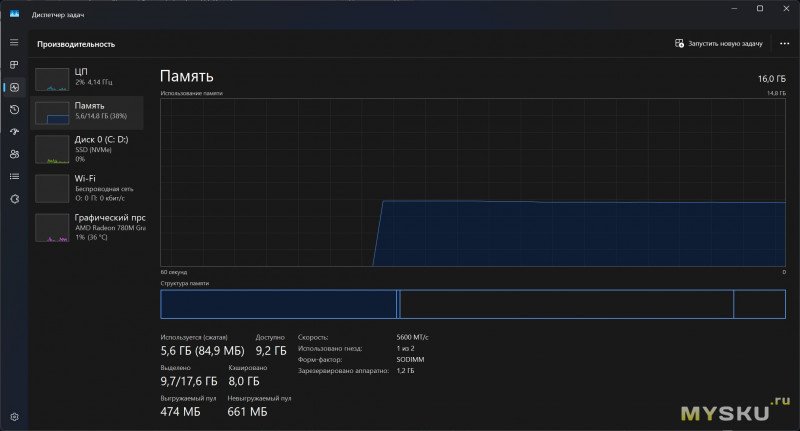Click the memory composition bar (Структура памяти)

(x=473, y=304)
